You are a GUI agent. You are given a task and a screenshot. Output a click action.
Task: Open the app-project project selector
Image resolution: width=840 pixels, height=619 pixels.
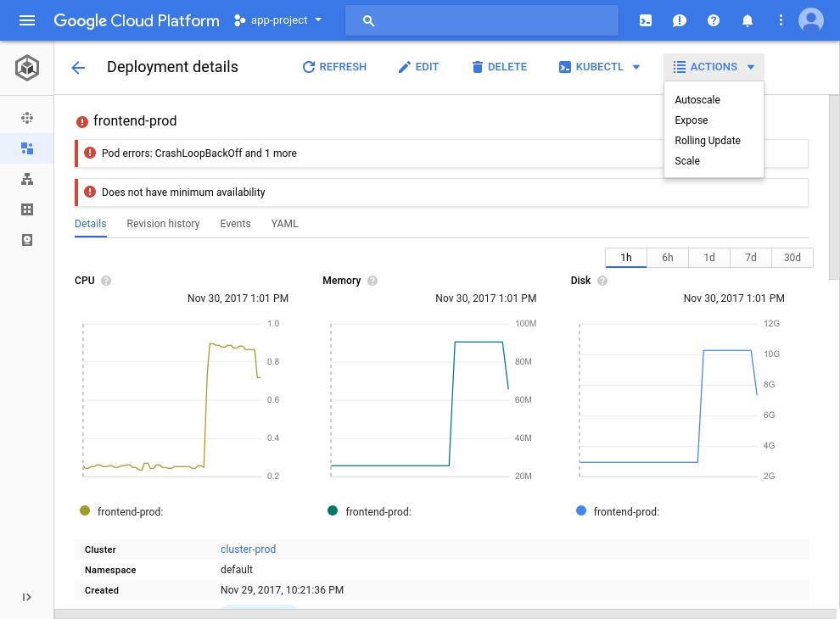277,20
